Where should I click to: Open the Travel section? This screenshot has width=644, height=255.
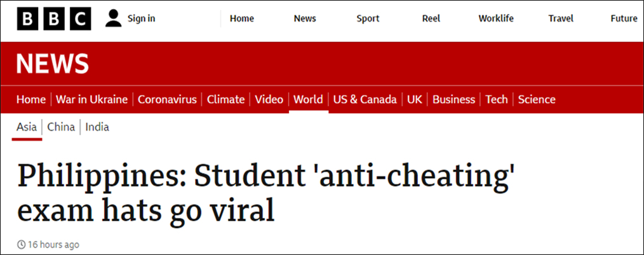click(x=561, y=18)
